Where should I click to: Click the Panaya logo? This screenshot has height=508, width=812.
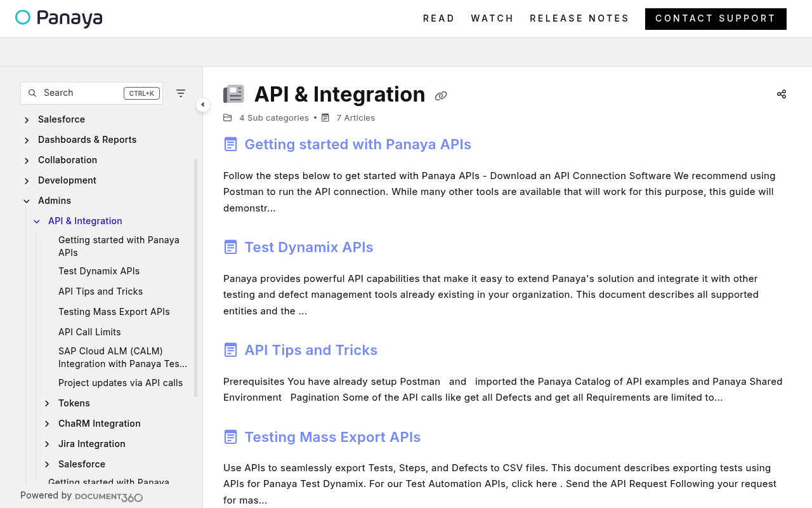[59, 18]
